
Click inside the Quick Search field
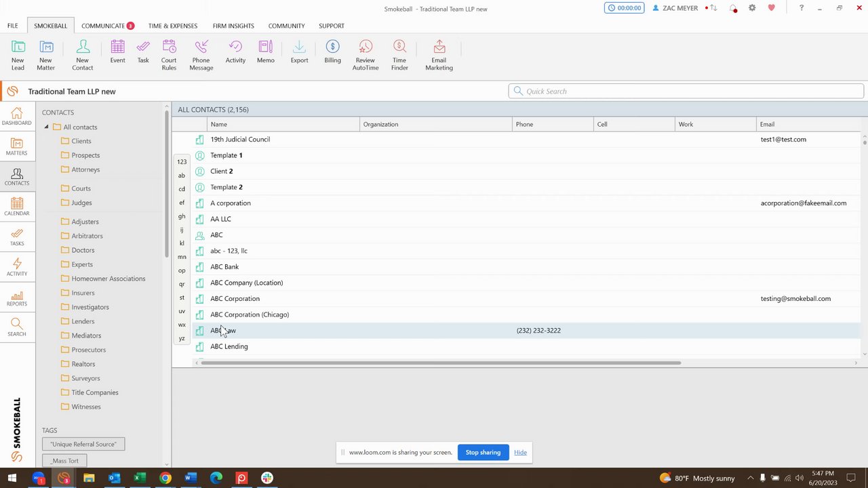coord(686,91)
